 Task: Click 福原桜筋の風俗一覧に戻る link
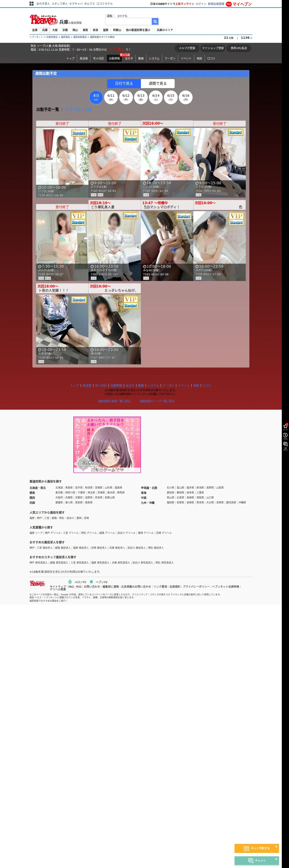pos(114,401)
